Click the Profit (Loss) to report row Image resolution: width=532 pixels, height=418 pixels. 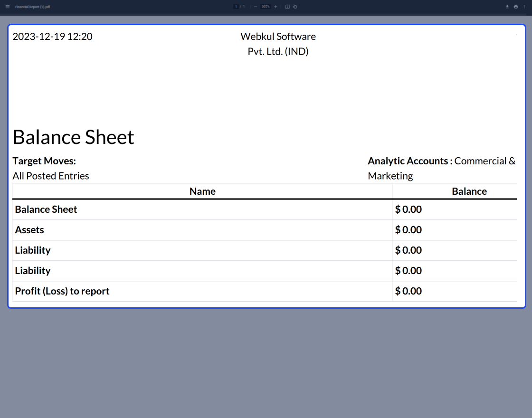pyautogui.click(x=265, y=291)
